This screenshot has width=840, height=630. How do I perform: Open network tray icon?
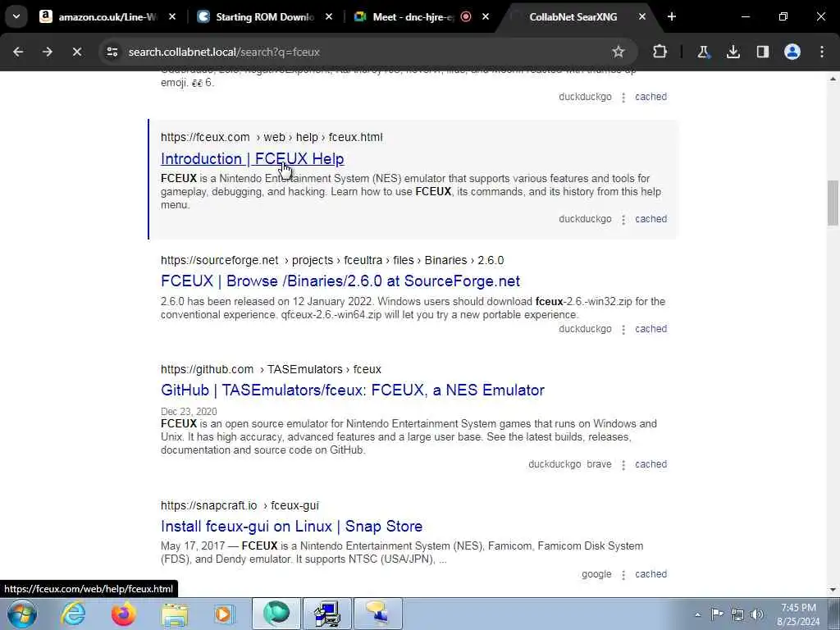point(737,614)
